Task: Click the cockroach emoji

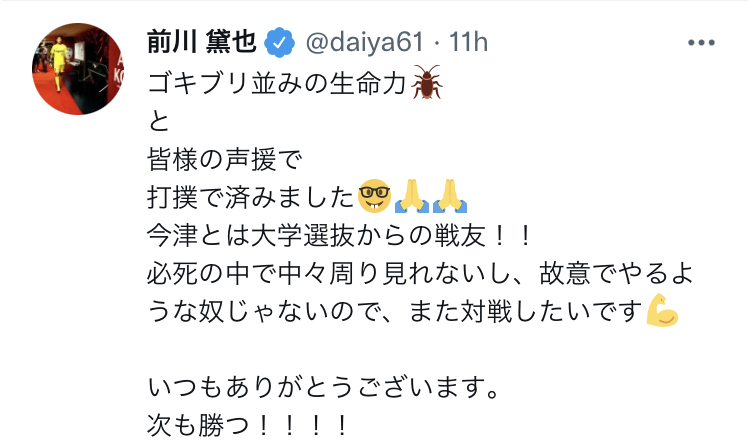Action: 427,82
